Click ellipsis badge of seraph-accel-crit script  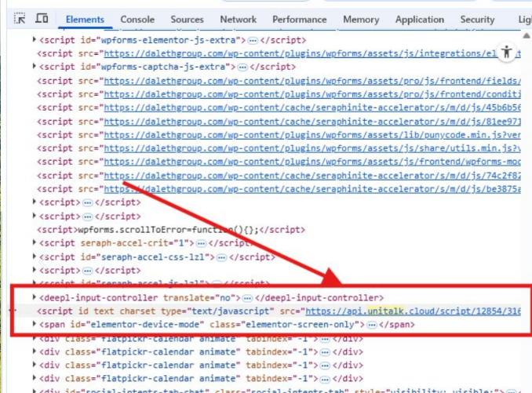(x=201, y=244)
